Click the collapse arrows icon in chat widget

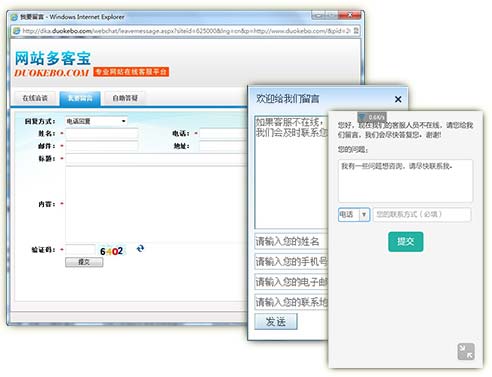[x=466, y=351]
